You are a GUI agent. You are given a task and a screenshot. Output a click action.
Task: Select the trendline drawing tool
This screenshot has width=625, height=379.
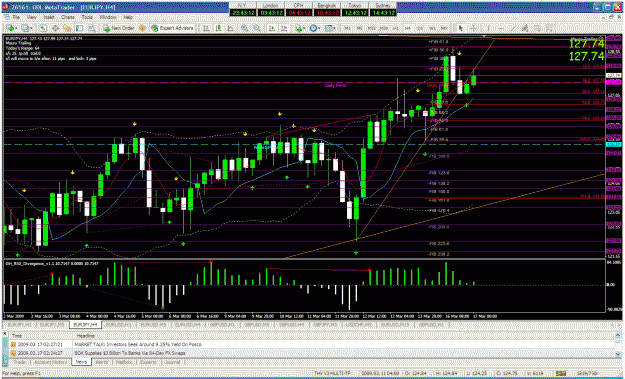click(x=513, y=28)
